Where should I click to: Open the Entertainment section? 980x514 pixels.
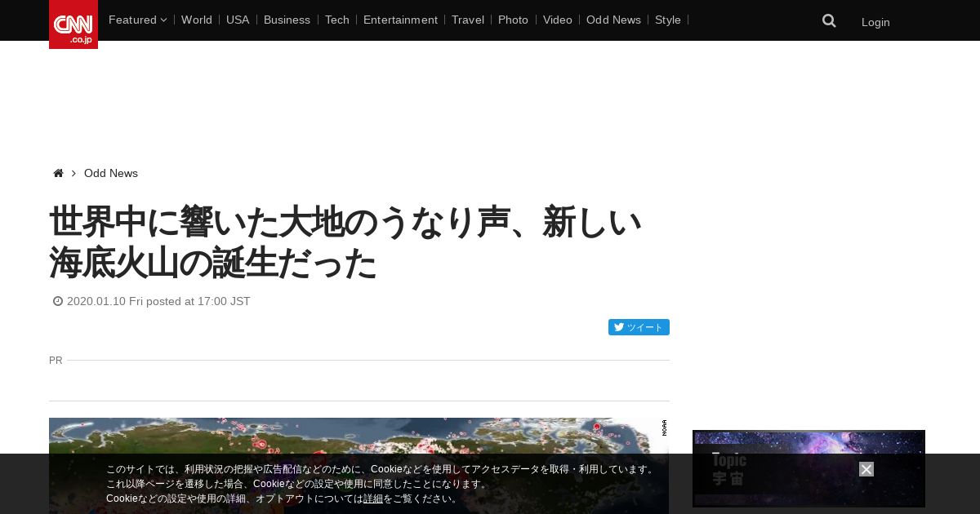point(400,20)
